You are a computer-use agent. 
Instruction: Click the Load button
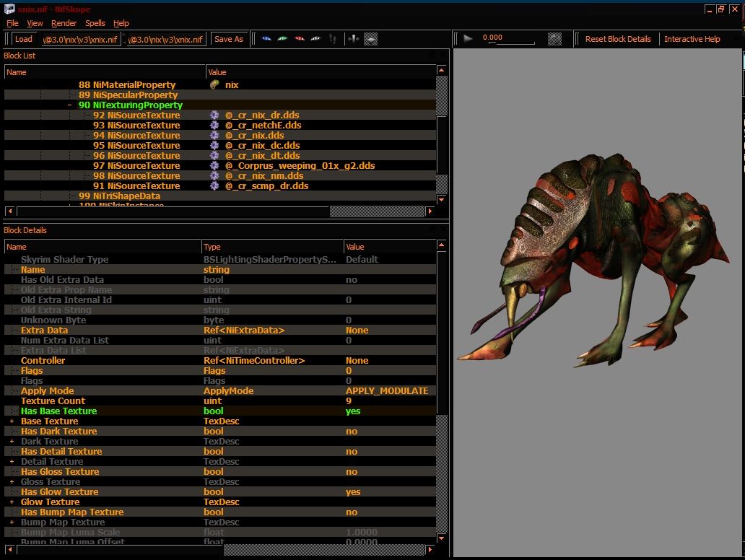[x=23, y=39]
